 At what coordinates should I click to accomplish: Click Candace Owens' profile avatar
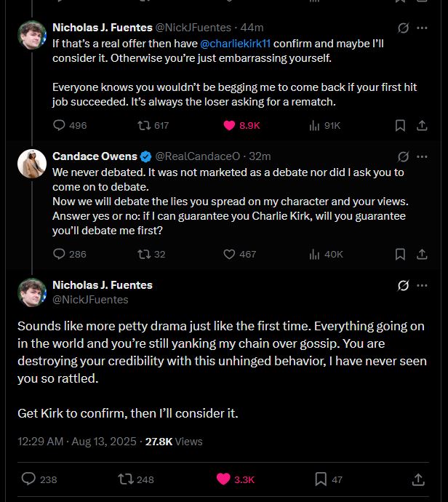pyautogui.click(x=32, y=164)
